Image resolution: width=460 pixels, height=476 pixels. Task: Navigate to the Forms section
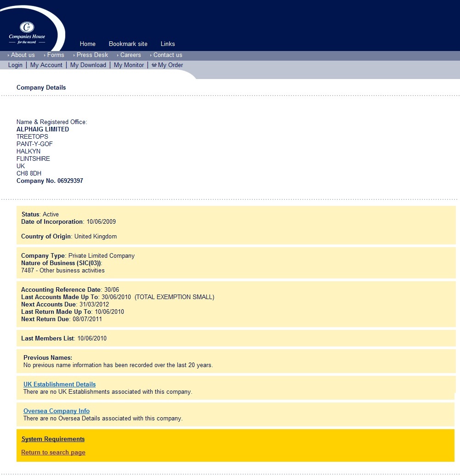click(55, 55)
